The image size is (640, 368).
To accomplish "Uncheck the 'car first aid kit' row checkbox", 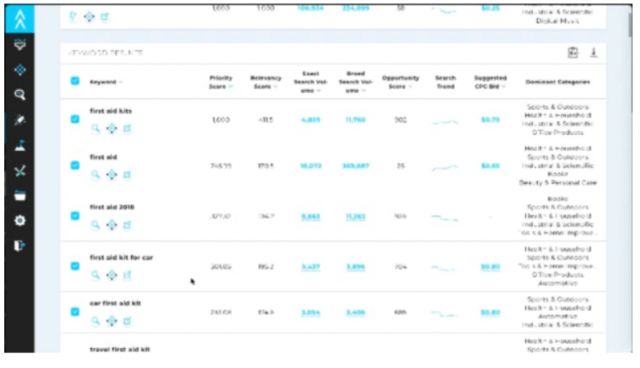I will [75, 312].
